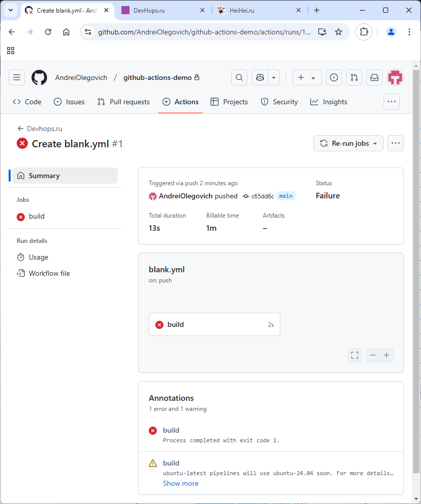Switch to the Issues tab
Image resolution: width=421 pixels, height=504 pixels.
(69, 102)
